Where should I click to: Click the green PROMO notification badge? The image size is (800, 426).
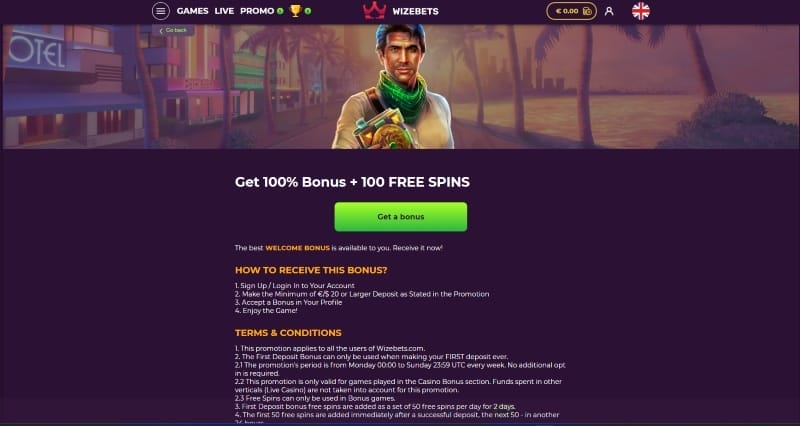(x=280, y=11)
